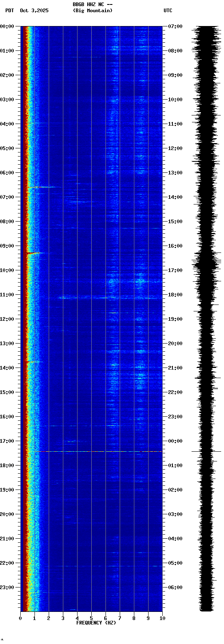Click the 5 Hz frequency axis value
This screenshot has height=644, width=224.
(x=91, y=618)
